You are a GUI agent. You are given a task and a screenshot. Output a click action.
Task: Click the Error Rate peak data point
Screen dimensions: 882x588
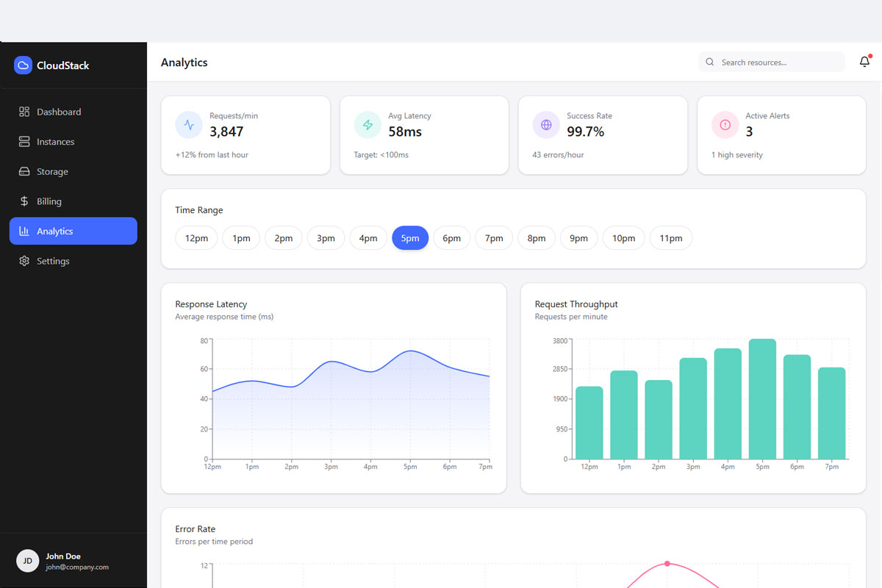coord(667,564)
